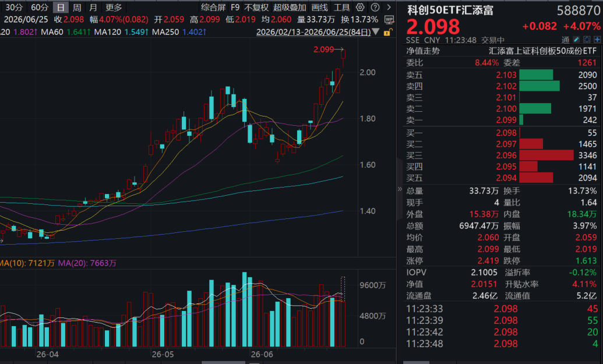Click 卖四 price 2.102
The height and width of the screenshot is (364, 603).
[x=506, y=86]
